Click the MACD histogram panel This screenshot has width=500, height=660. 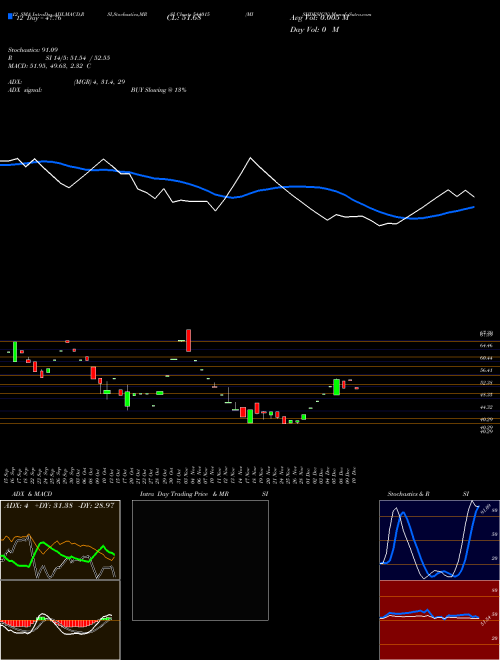(60, 620)
